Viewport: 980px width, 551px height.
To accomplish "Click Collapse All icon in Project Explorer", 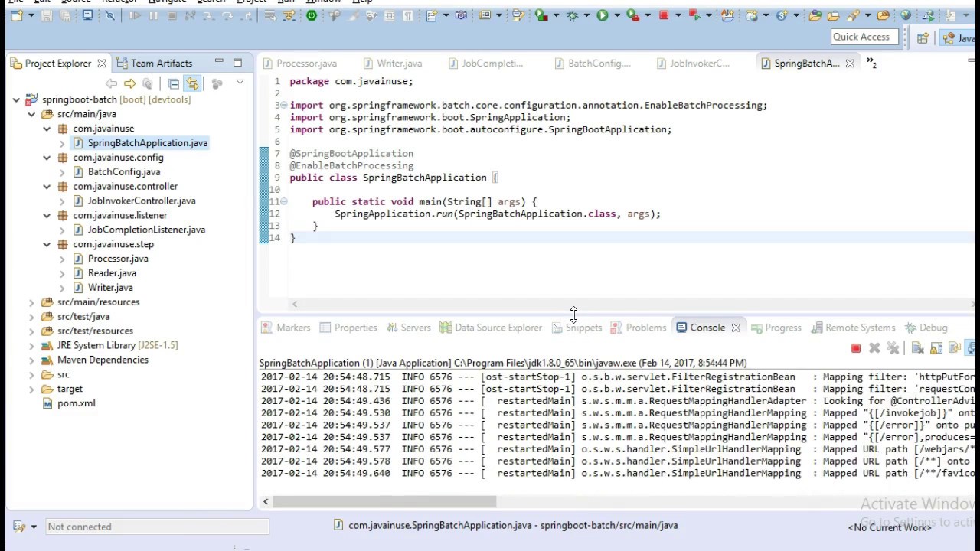I will point(174,83).
